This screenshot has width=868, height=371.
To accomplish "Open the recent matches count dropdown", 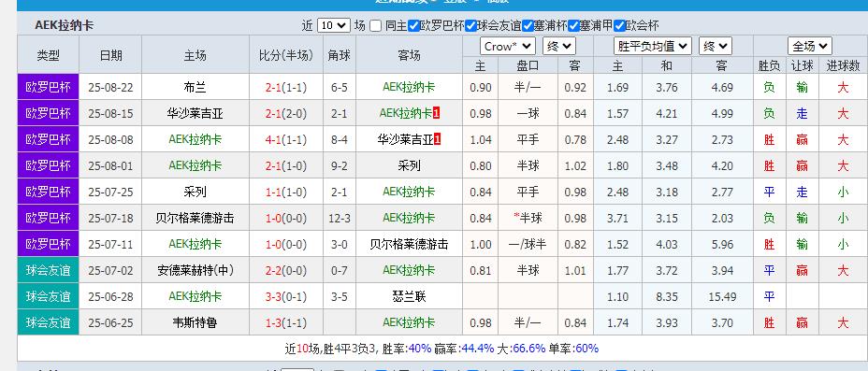I will coord(334,25).
